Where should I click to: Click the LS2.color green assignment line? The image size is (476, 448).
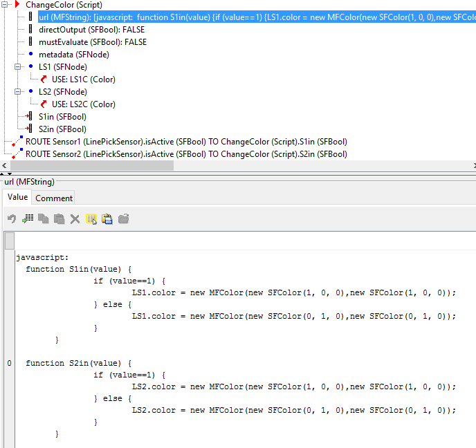(x=294, y=410)
